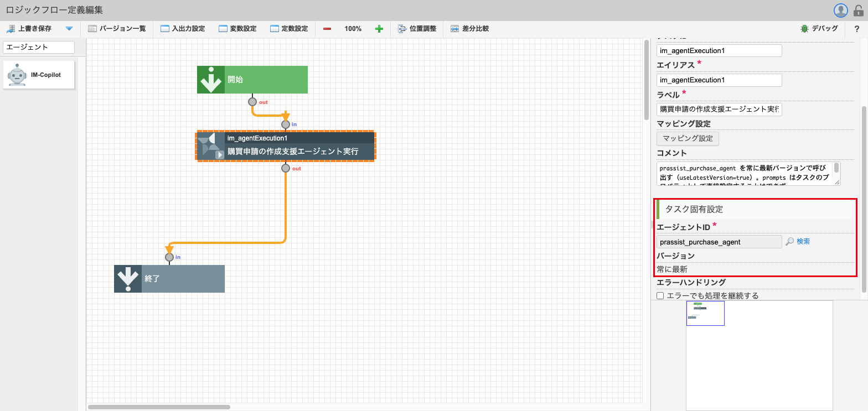868x411 pixels.
Task: Click the エージェントID prassist_purchase_agent field
Action: pos(719,242)
